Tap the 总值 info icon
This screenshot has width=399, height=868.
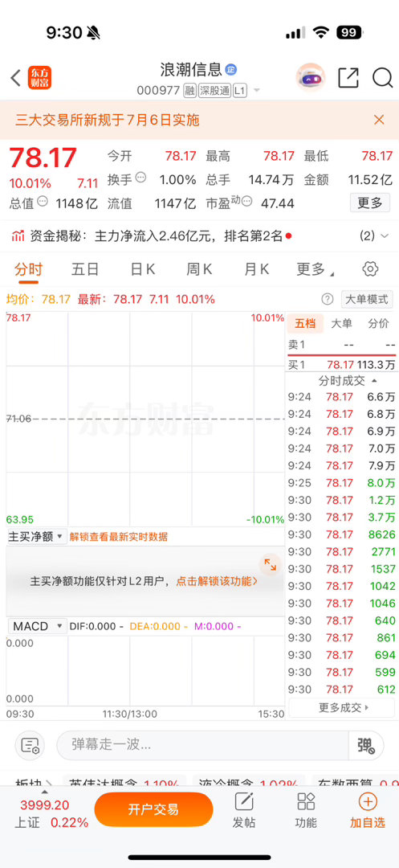[x=43, y=202]
